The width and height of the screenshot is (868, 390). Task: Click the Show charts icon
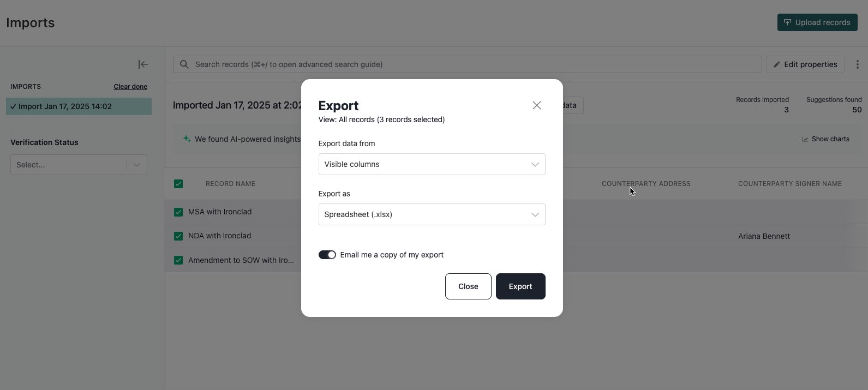(x=805, y=139)
